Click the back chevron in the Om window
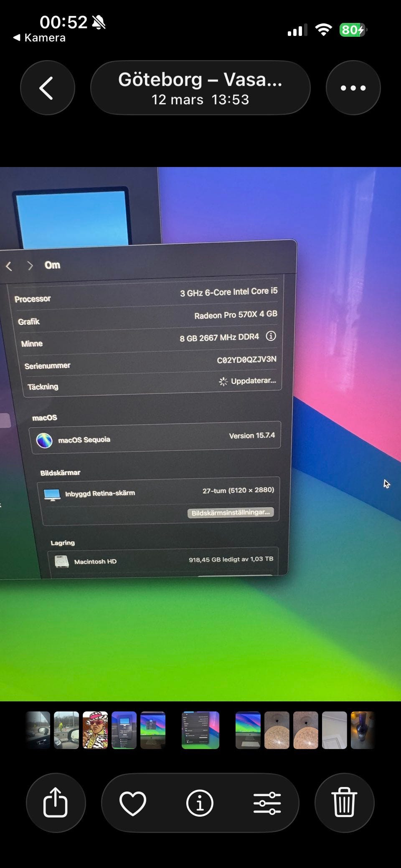Screen dimensions: 401x868 (x=9, y=266)
